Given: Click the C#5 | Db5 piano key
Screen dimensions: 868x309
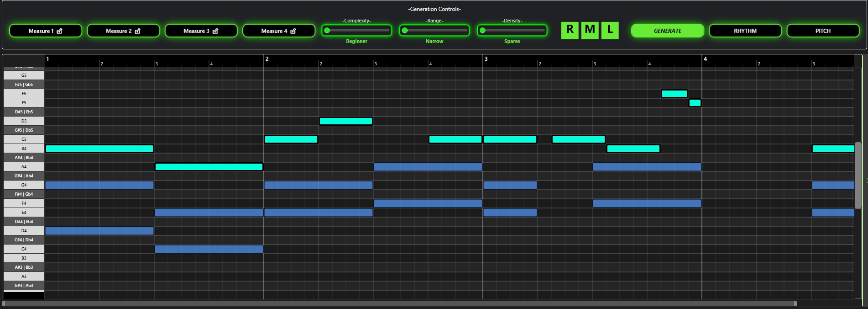Looking at the screenshot, I should point(24,130).
